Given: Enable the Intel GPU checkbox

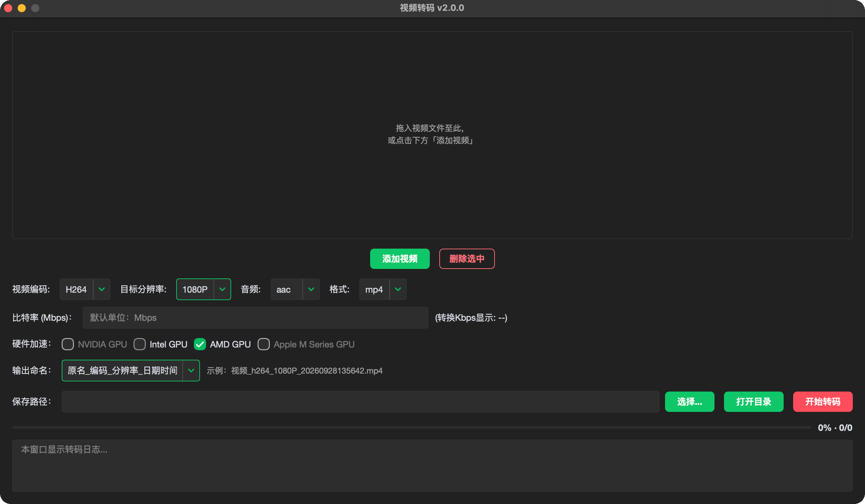Looking at the screenshot, I should point(139,344).
